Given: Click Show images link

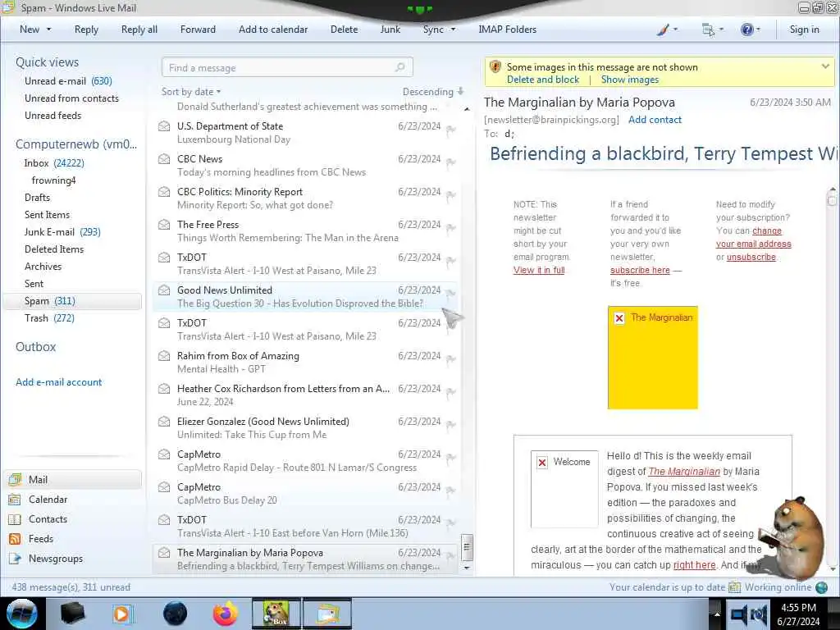Looking at the screenshot, I should pos(629,80).
